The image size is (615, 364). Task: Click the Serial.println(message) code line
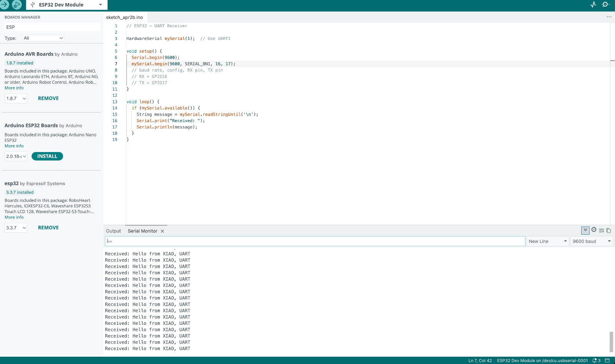click(x=167, y=127)
